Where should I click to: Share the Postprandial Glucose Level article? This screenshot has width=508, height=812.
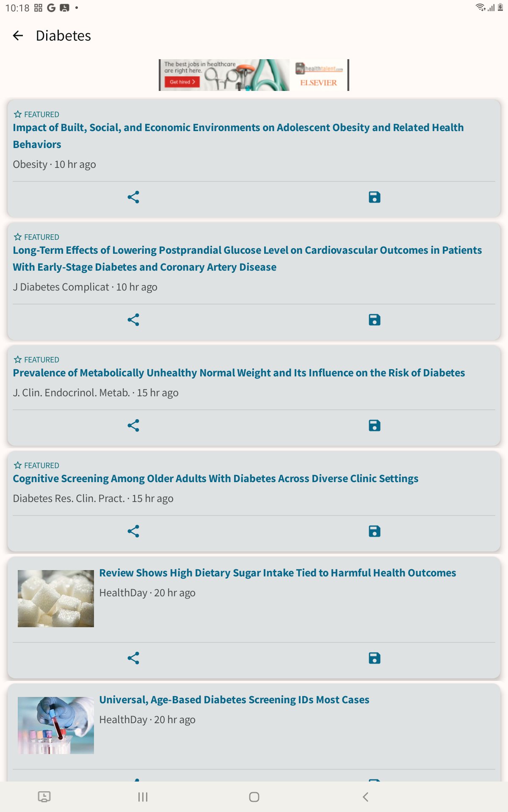[133, 320]
